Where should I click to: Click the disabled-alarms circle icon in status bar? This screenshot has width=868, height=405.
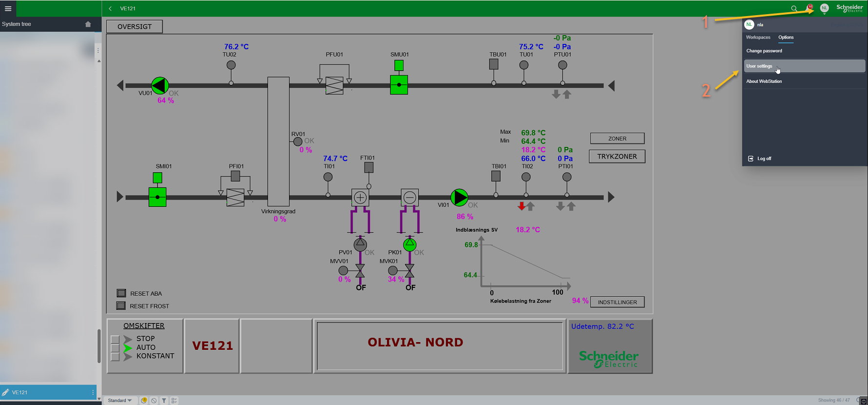coord(154,401)
